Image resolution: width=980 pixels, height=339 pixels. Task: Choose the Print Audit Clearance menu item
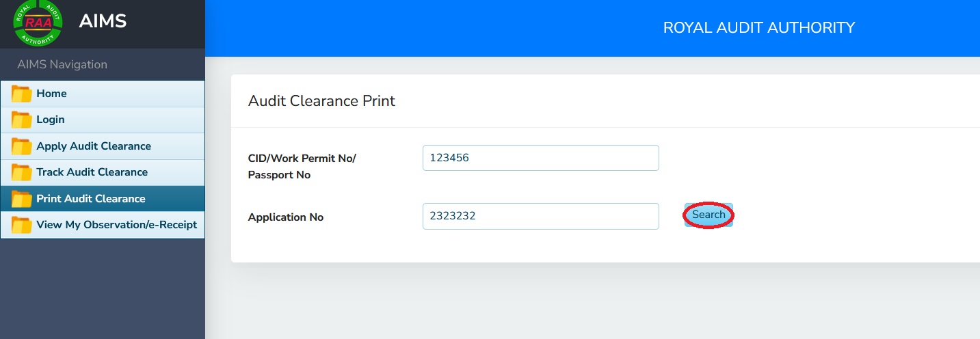90,199
